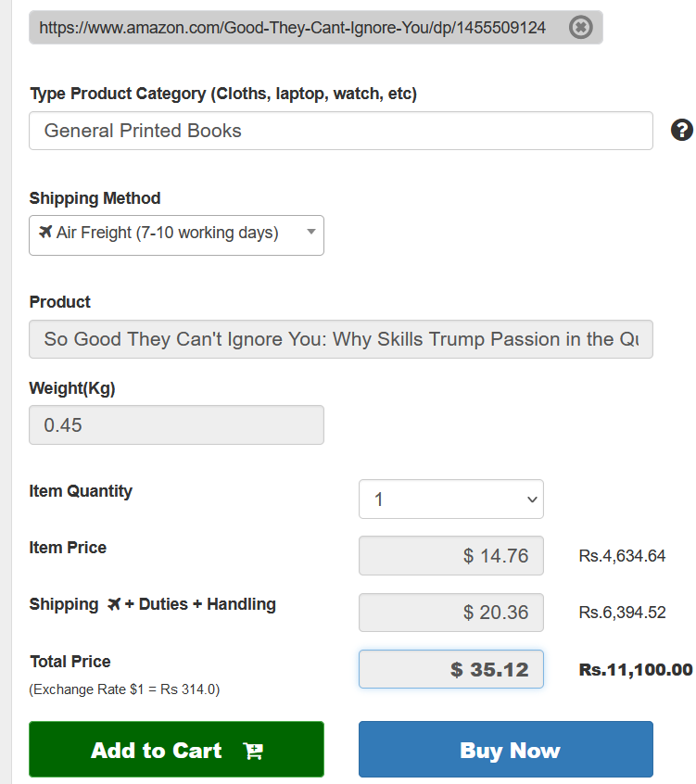Click the Total Price $ 35.12 field
Screen dimensions: 696x784
pos(450,669)
